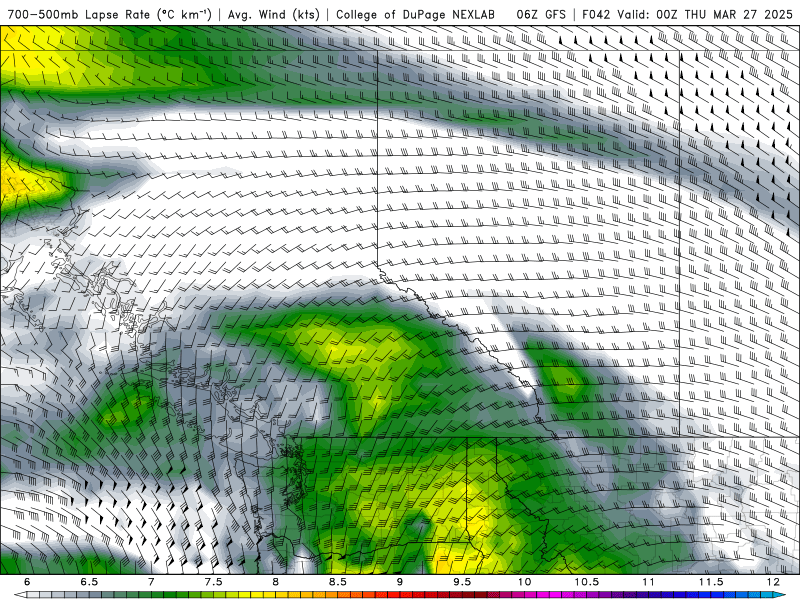Click the '10.5' colorbar tick label
800x600 pixels.
[x=587, y=582]
